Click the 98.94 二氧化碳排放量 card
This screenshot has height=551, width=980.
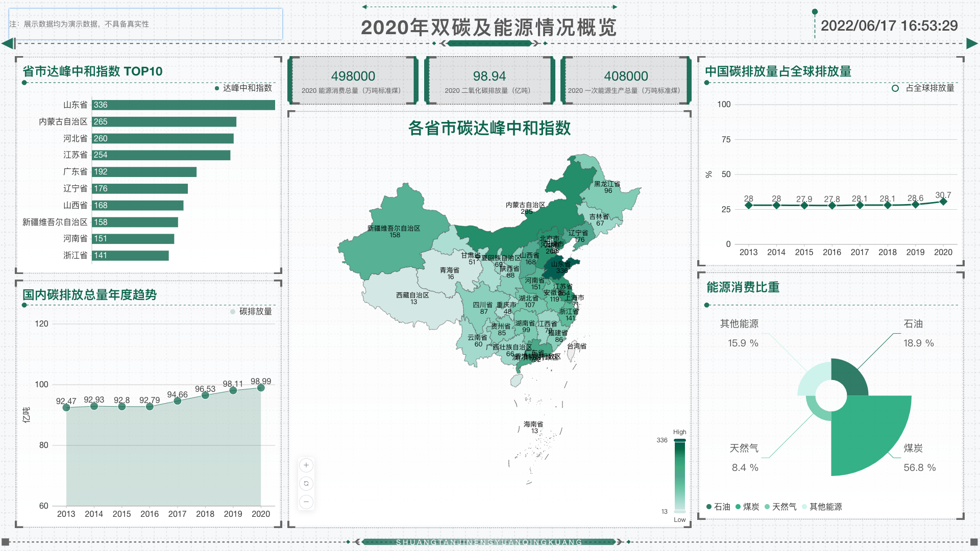coord(489,81)
